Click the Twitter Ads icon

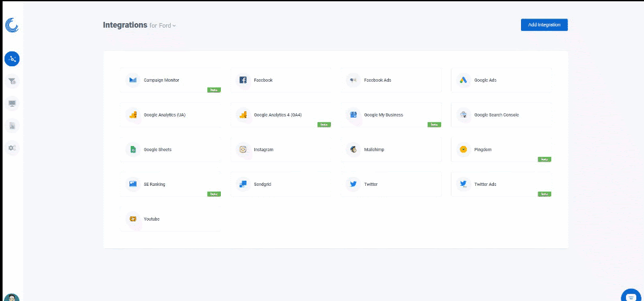(x=463, y=185)
